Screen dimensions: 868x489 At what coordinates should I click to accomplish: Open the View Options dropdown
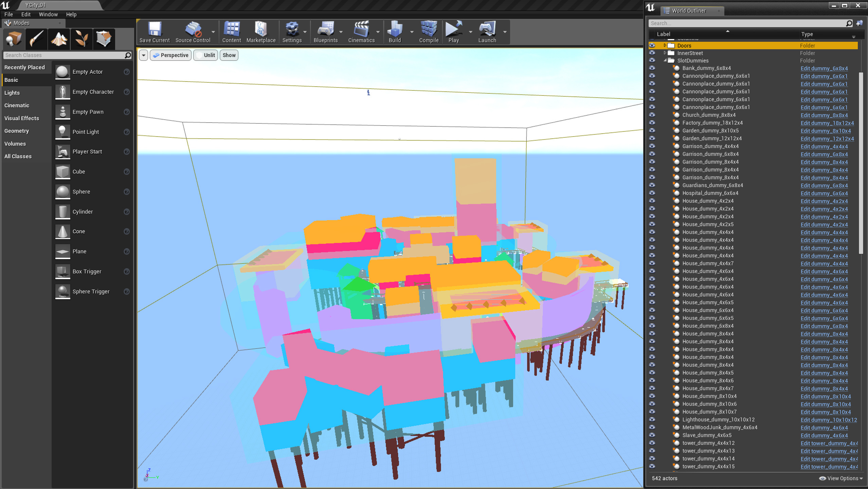[x=842, y=478]
